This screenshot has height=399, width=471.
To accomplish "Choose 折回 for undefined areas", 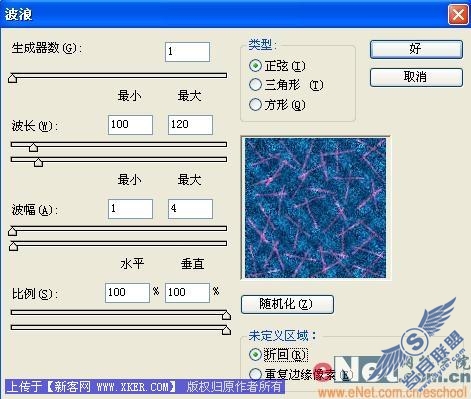I will click(x=255, y=354).
